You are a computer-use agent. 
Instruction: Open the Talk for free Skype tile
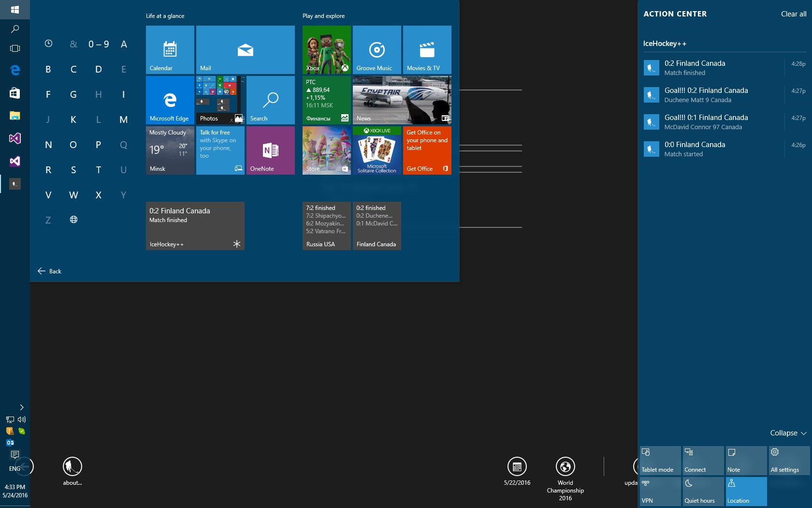click(220, 150)
